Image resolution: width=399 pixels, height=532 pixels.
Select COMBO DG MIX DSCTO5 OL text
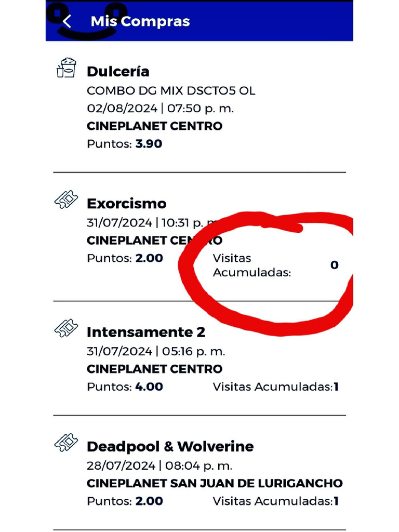coord(171,91)
